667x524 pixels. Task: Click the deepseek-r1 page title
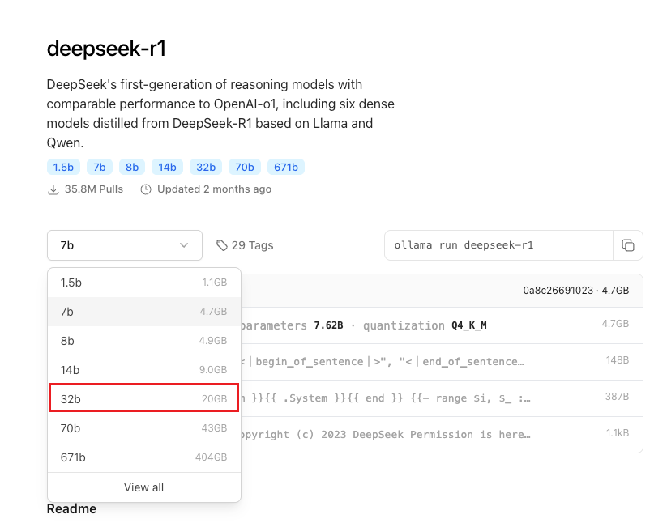tap(106, 48)
